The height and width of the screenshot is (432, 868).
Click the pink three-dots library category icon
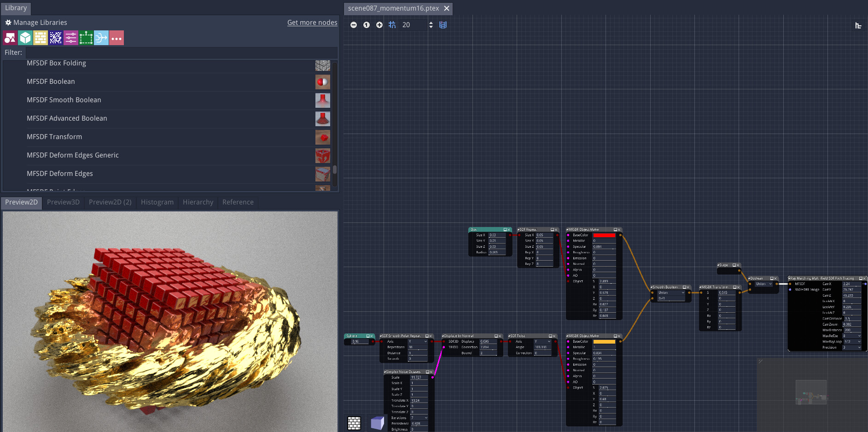pyautogui.click(x=117, y=38)
